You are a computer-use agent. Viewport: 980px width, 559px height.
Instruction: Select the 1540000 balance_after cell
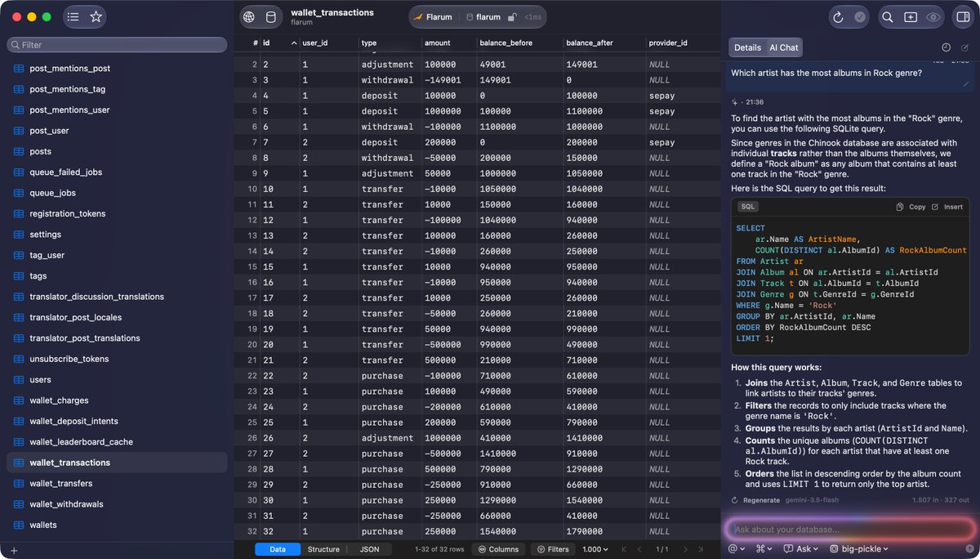click(604, 500)
